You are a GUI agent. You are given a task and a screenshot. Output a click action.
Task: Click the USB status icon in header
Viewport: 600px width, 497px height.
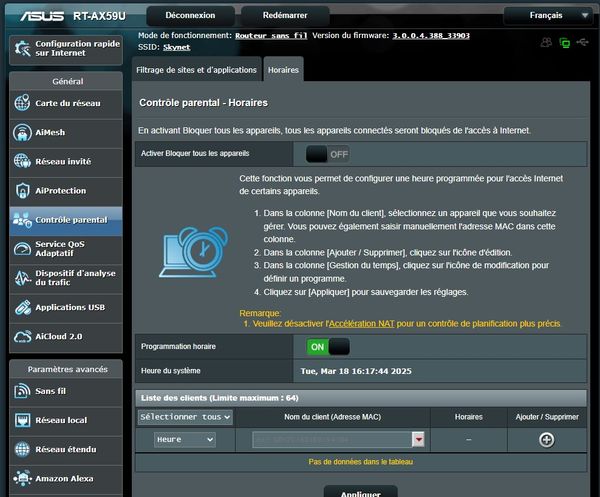[583, 43]
